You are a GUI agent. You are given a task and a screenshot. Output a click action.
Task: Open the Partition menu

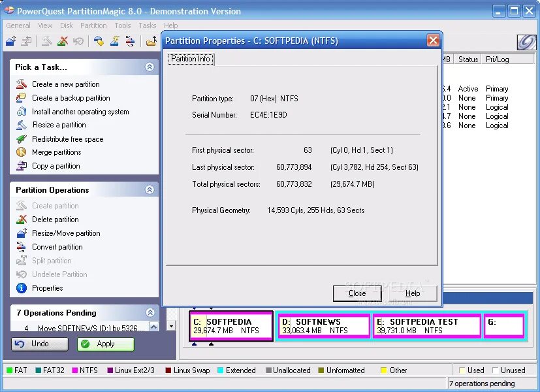(93, 25)
